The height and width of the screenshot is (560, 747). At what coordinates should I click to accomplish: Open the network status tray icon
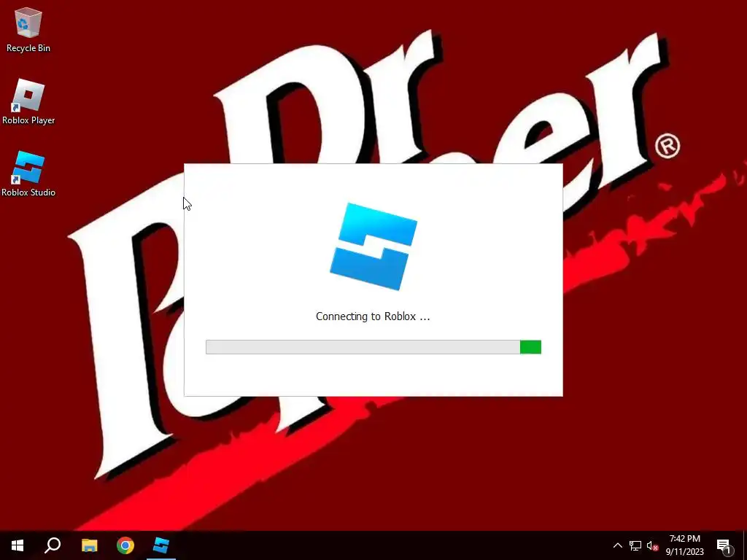635,545
